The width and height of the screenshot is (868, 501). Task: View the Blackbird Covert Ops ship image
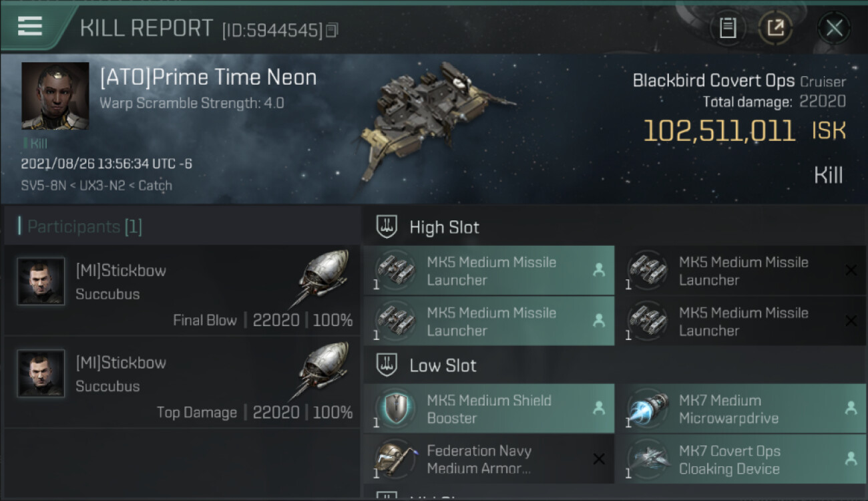[435, 120]
